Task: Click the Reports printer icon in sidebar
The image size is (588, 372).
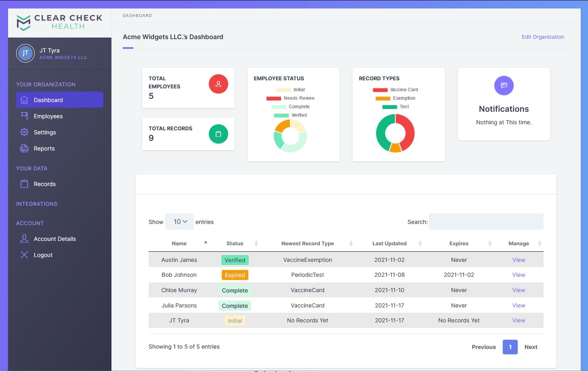Action: [24, 148]
